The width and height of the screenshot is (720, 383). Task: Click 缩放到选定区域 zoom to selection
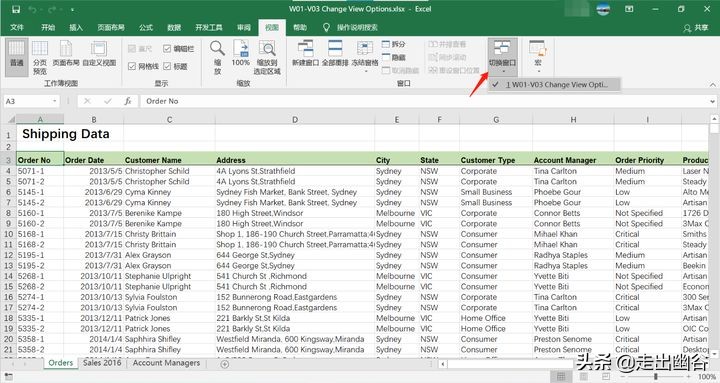pos(267,57)
